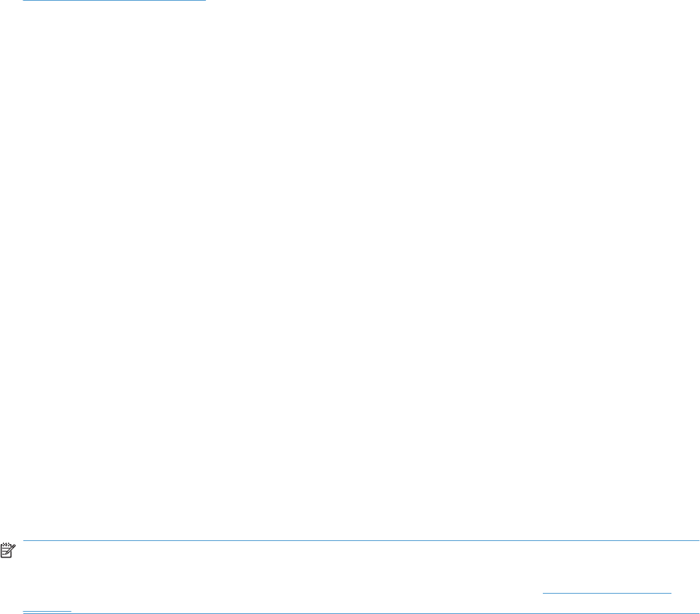The width and height of the screenshot is (700, 614).
Task: Click the note pencil-and-notepad icon
Action: [8, 550]
